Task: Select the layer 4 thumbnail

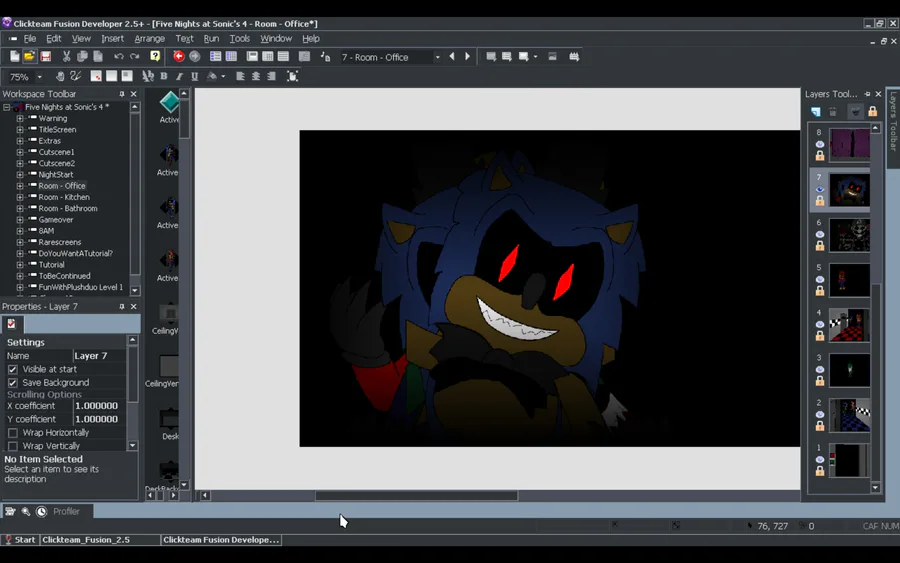Action: pos(849,325)
